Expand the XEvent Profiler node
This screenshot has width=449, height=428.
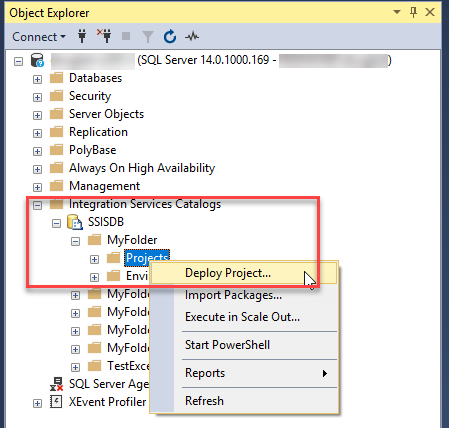point(37,403)
